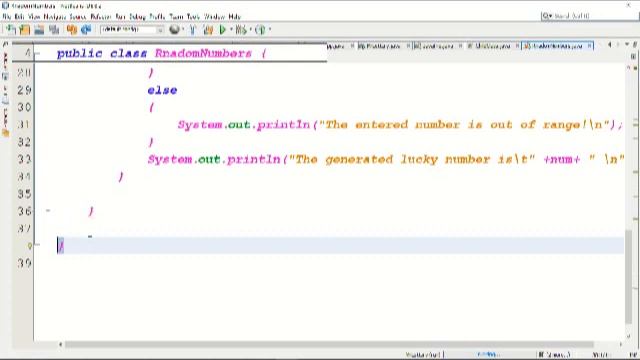Open the dropdown arrow next to Run
Image resolution: width=640 pixels, height=360 pixels.
click(x=231, y=29)
